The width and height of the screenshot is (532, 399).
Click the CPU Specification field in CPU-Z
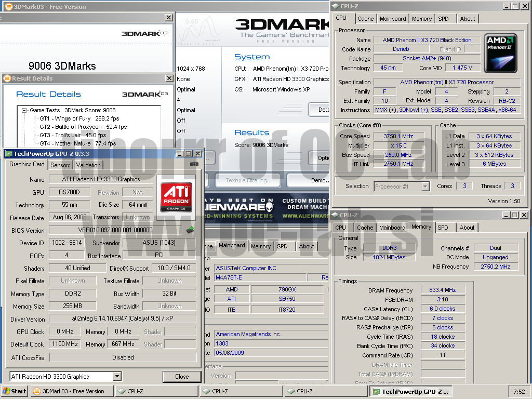[447, 82]
